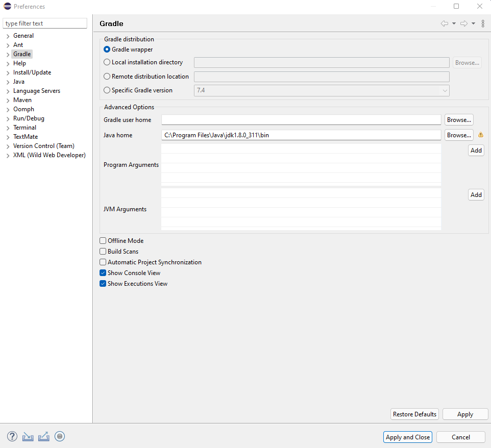
Task: Open the back history dropdown arrow
Action: pos(454,23)
